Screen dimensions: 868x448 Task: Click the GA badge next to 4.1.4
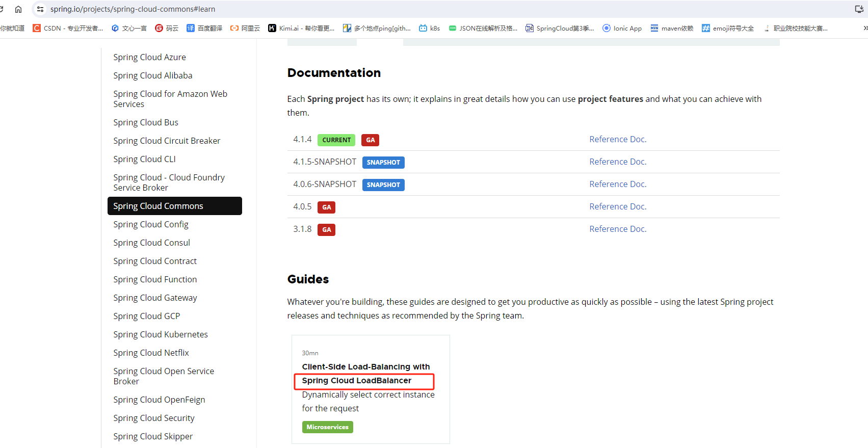371,140
